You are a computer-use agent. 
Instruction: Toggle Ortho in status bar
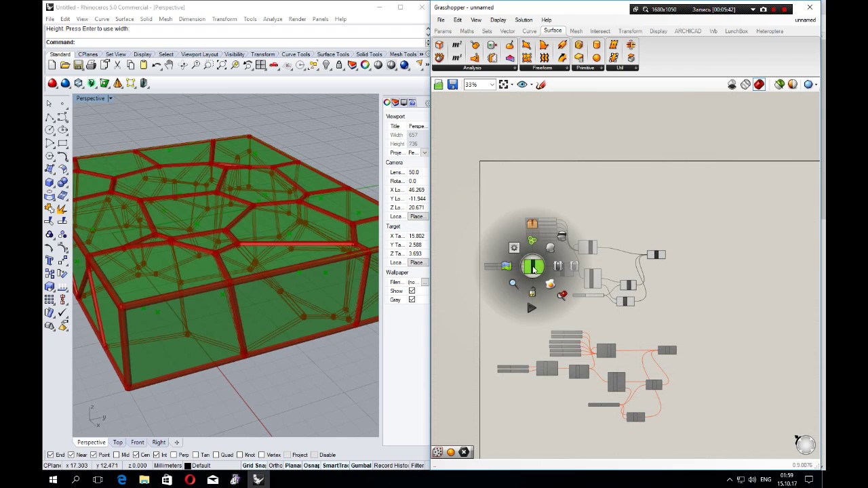[275, 466]
